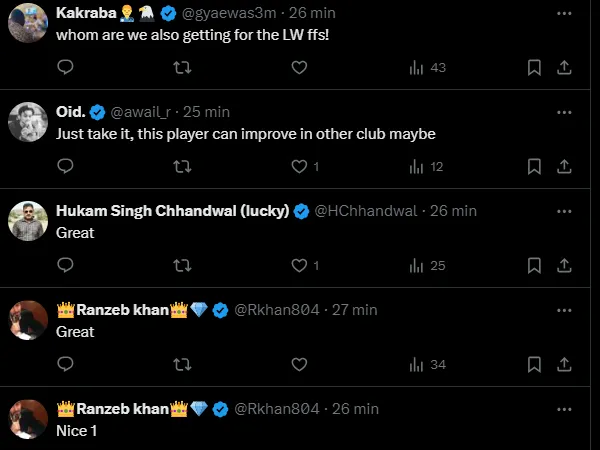Click Oid.'s profile avatar picture
The height and width of the screenshot is (450, 600).
coord(28,122)
